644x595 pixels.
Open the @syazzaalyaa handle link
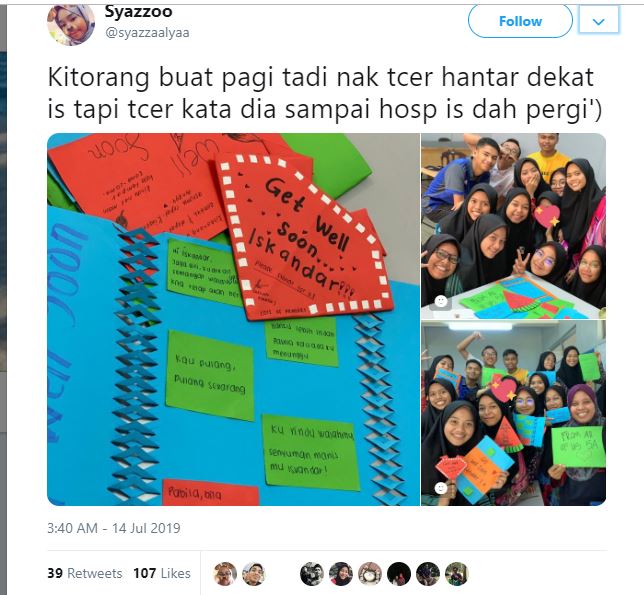(x=147, y=32)
